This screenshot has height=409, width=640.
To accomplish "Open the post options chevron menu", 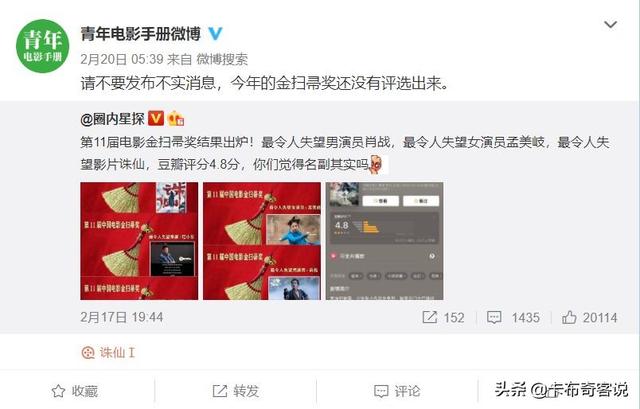I will coord(610,25).
